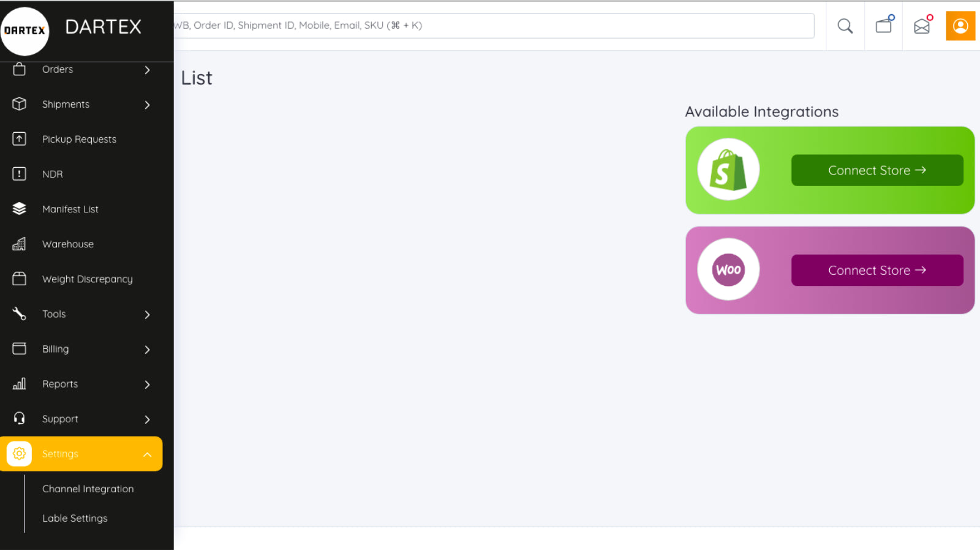
Task: Click the Warehouse building icon
Action: click(20, 244)
